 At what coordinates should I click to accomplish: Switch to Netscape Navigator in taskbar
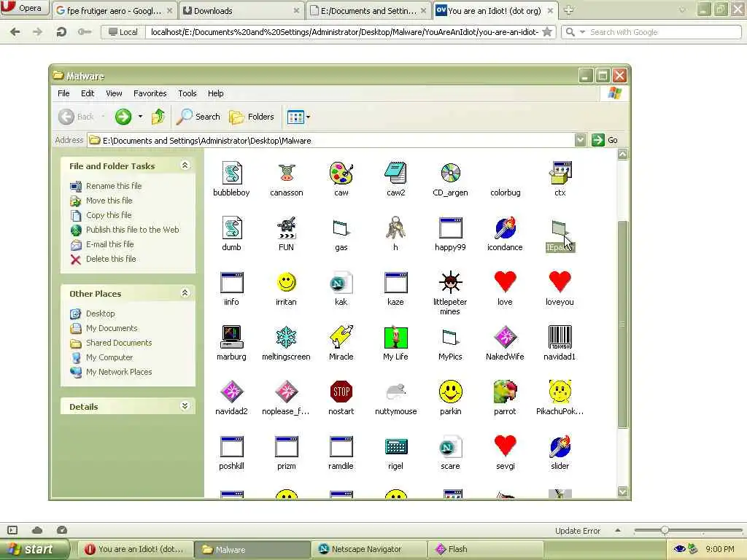coord(370,549)
